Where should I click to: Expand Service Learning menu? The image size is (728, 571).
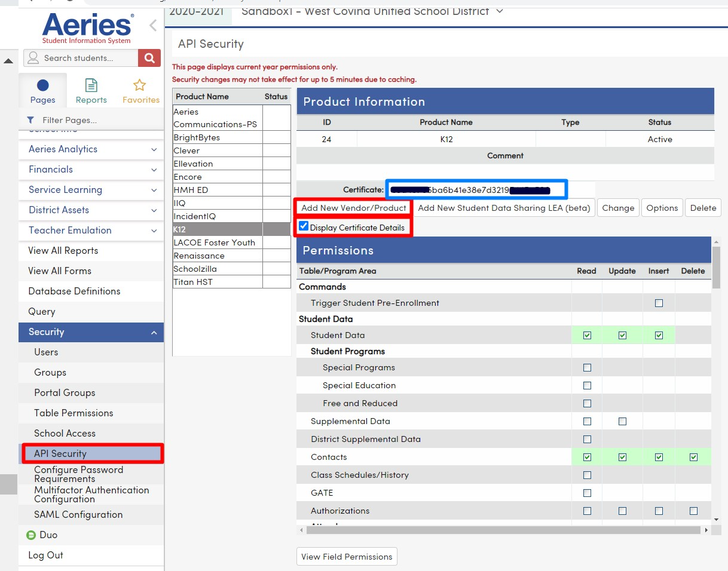point(91,190)
